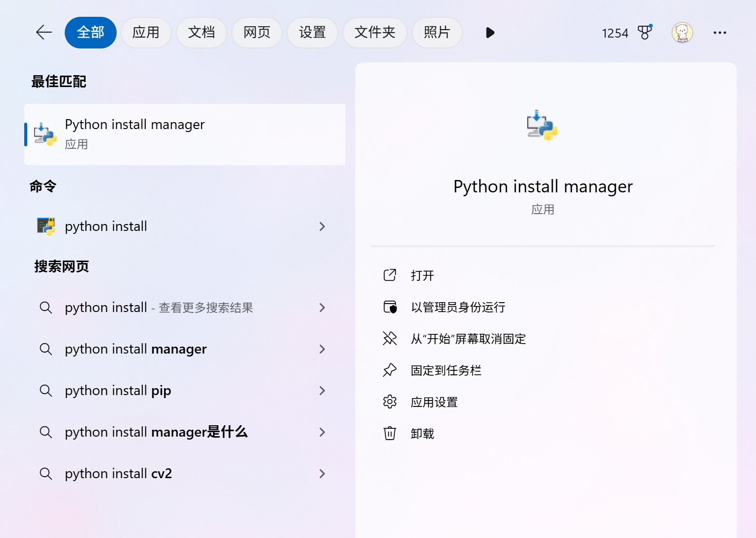Image resolution: width=756 pixels, height=538 pixels.
Task: Click Python install manager title in details pane
Action: (x=543, y=186)
